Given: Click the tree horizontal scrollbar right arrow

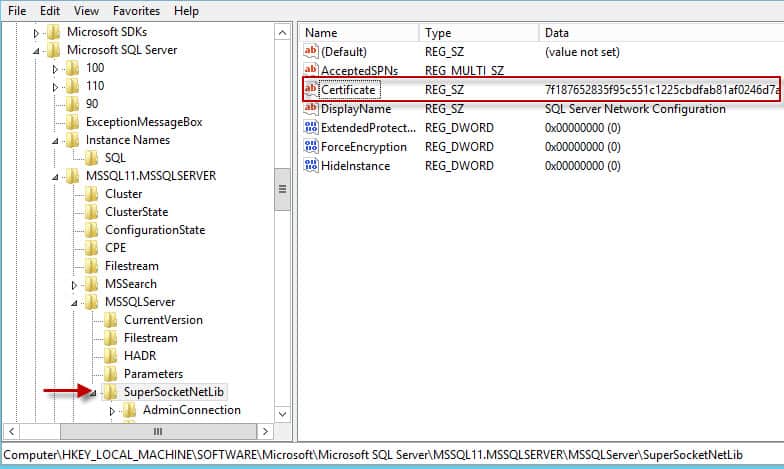Looking at the screenshot, I should pyautogui.click(x=266, y=431).
